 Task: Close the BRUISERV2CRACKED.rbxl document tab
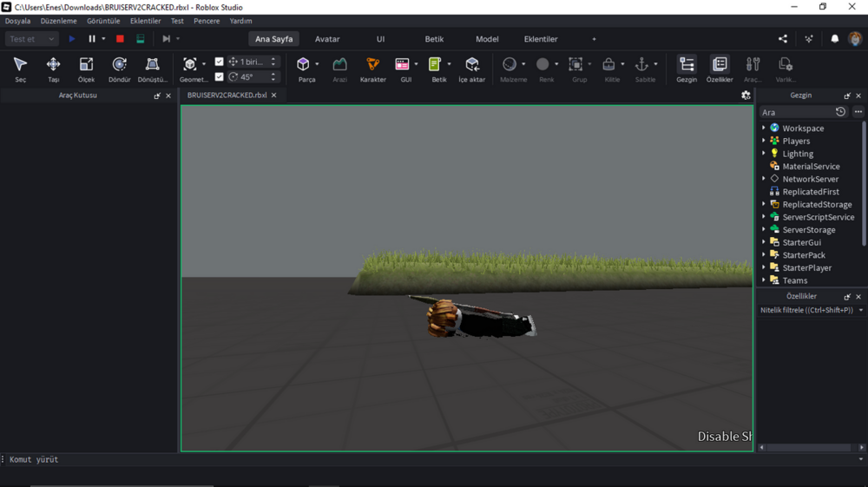(x=274, y=95)
